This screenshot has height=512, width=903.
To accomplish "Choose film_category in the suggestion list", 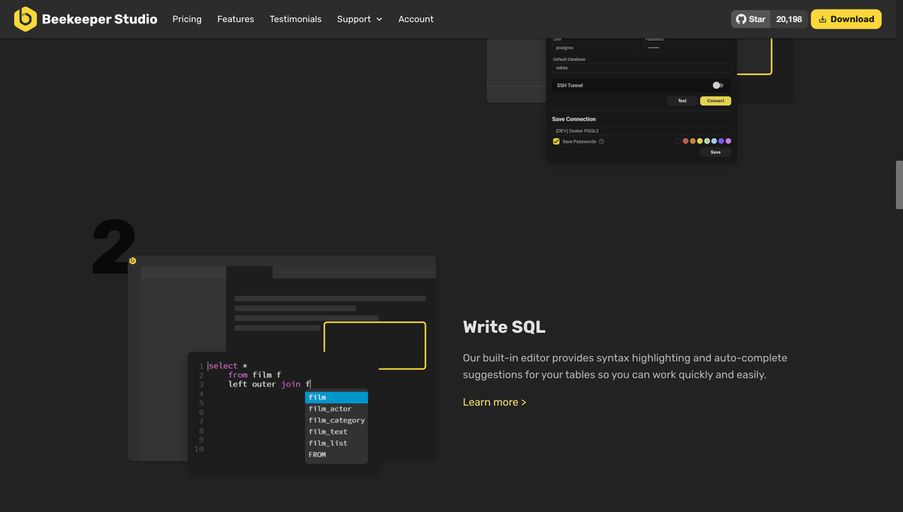I will [x=336, y=420].
